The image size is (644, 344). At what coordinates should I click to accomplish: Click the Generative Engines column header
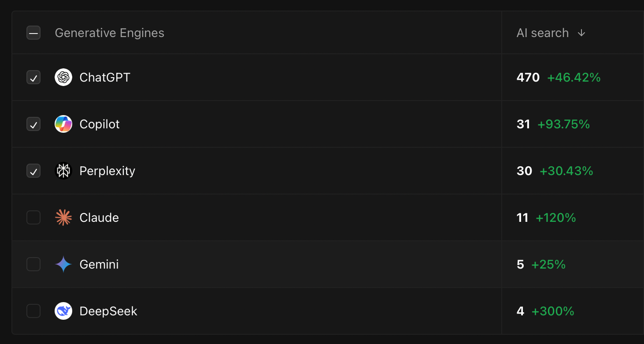(x=109, y=33)
